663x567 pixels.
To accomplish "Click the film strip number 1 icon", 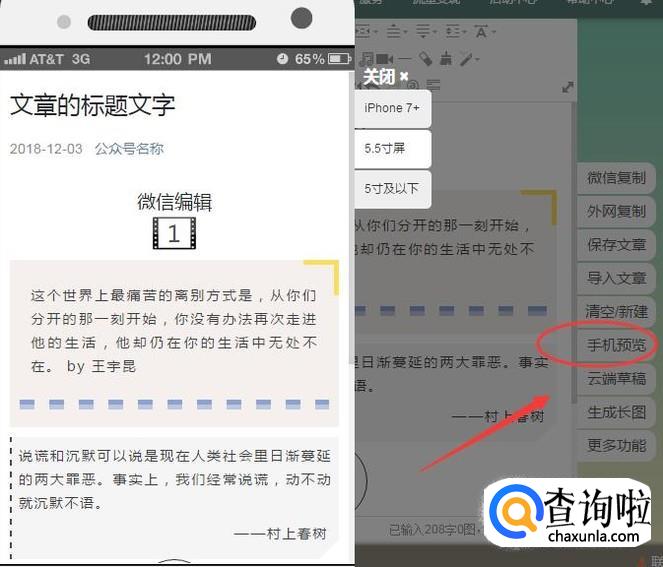I will [174, 234].
